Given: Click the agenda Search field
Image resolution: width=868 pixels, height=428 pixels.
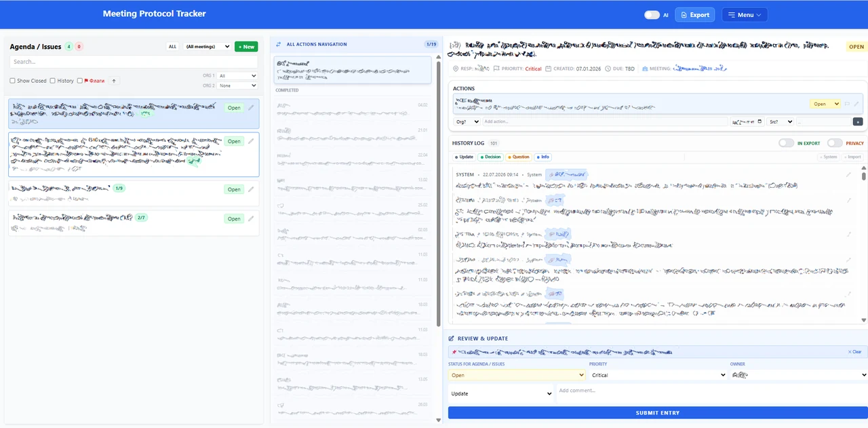Looking at the screenshot, I should click(x=134, y=62).
